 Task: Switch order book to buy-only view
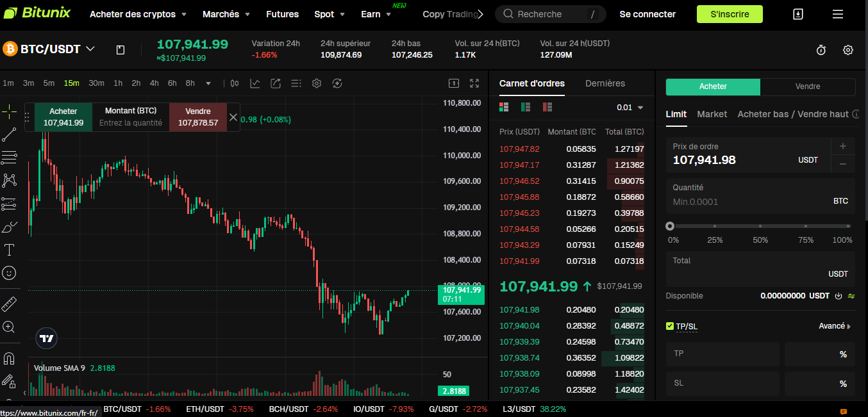(525, 107)
